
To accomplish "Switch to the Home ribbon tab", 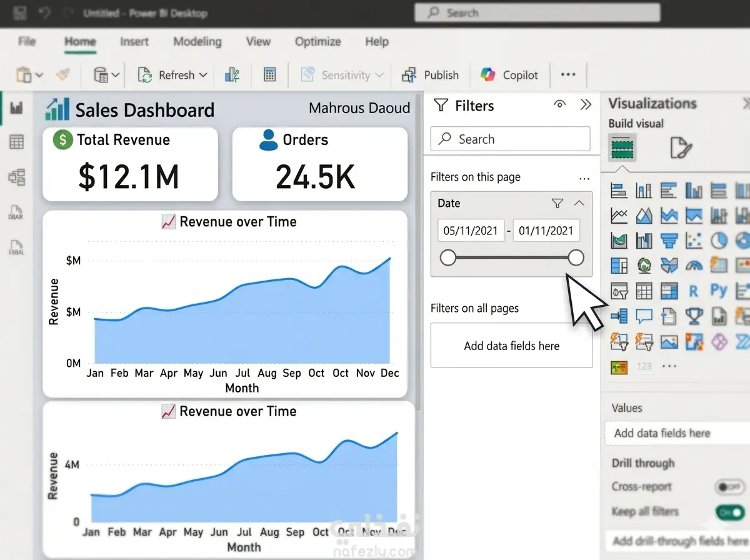I will click(x=80, y=42).
